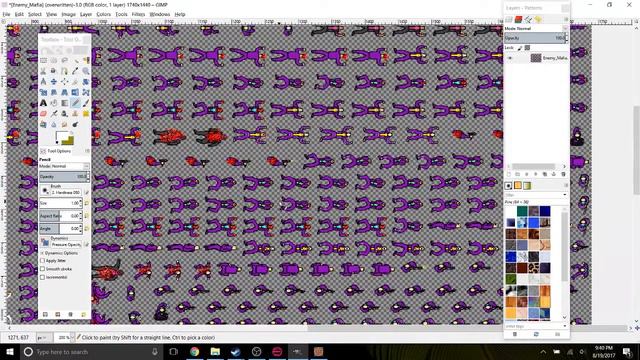Screen dimensions: 640x360
Task: Expand the Dynamics Options section
Action: point(42,253)
